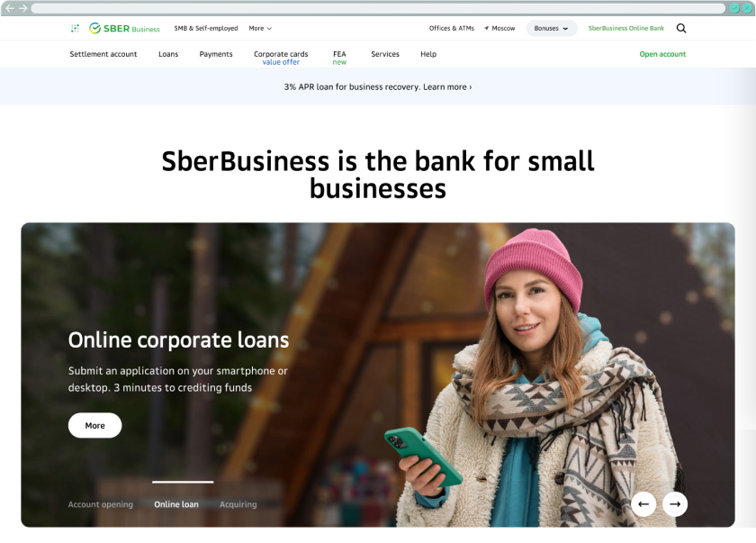Viewport: 756px width, 543px height.
Task: Open the search magnifier icon
Action: pos(680,29)
